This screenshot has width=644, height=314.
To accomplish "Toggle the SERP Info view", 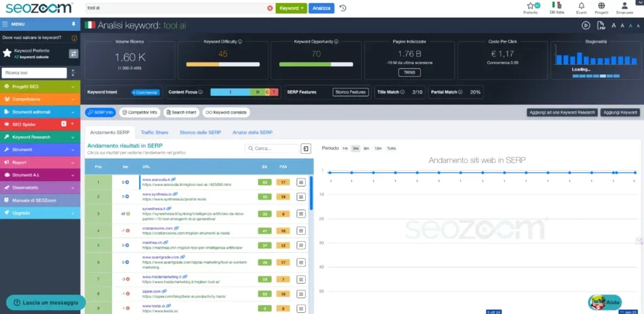I will click(x=101, y=112).
